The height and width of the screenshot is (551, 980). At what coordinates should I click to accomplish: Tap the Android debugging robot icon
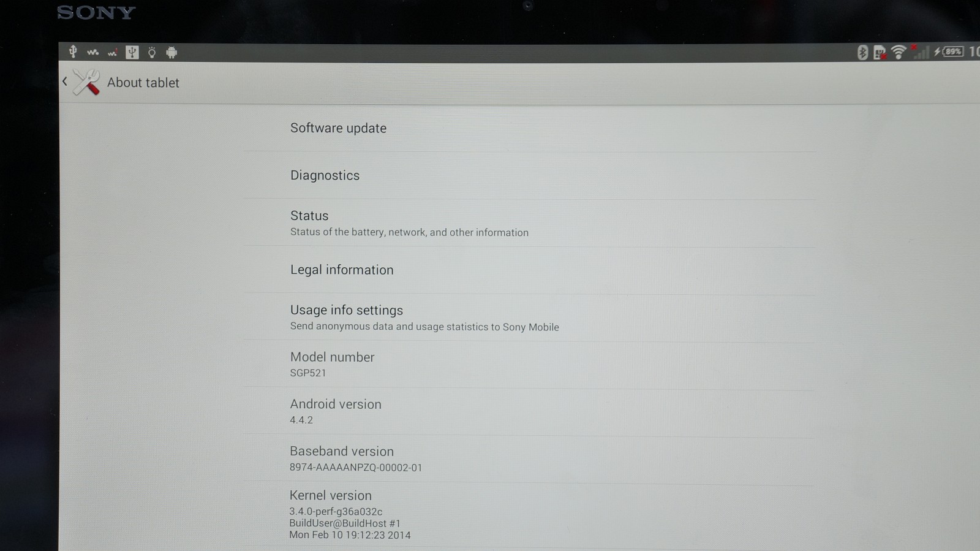pos(171,53)
